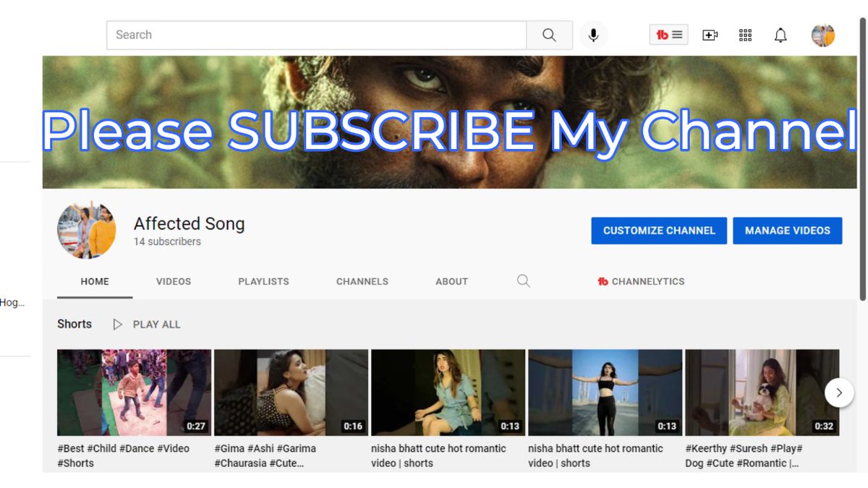Open the CHANNELS tab
Image resolution: width=868 pixels, height=488 pixels.
(x=362, y=281)
